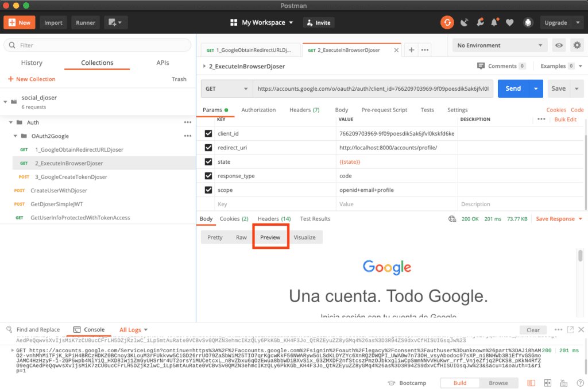Viewport: 588px width, 389px height.
Task: Click the blue Send button
Action: 513,88
